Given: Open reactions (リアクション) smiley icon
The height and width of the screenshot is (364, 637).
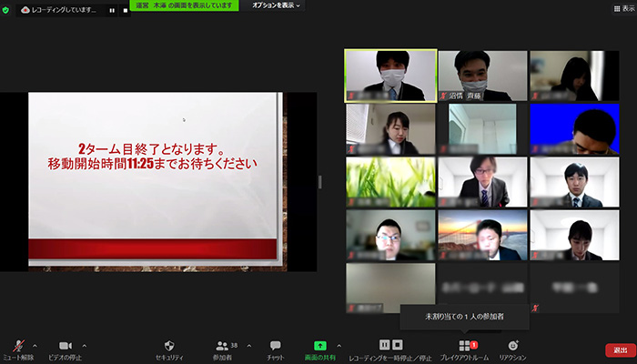Looking at the screenshot, I should [512, 347].
